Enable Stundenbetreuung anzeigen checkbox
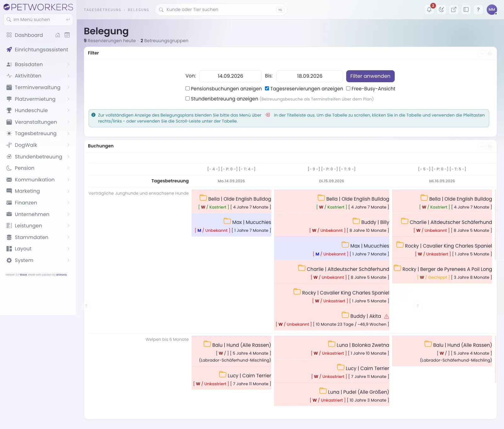This screenshot has height=429, width=504. point(187,99)
